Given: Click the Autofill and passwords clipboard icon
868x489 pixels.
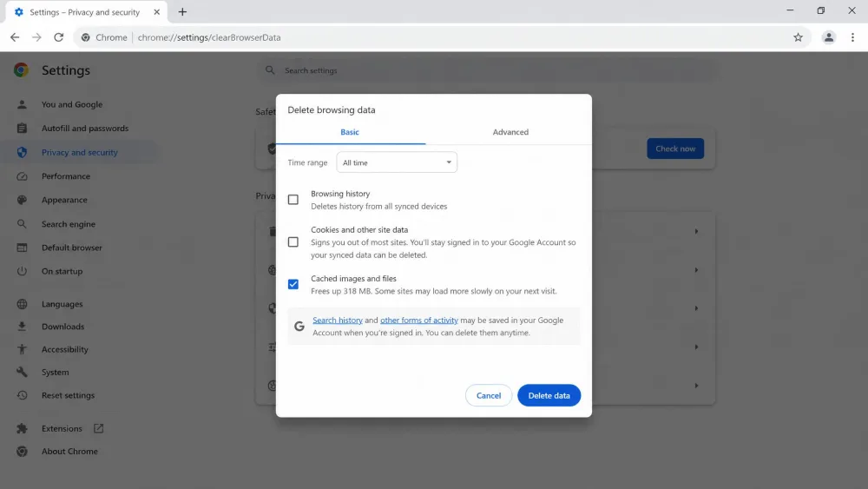Looking at the screenshot, I should (x=22, y=128).
